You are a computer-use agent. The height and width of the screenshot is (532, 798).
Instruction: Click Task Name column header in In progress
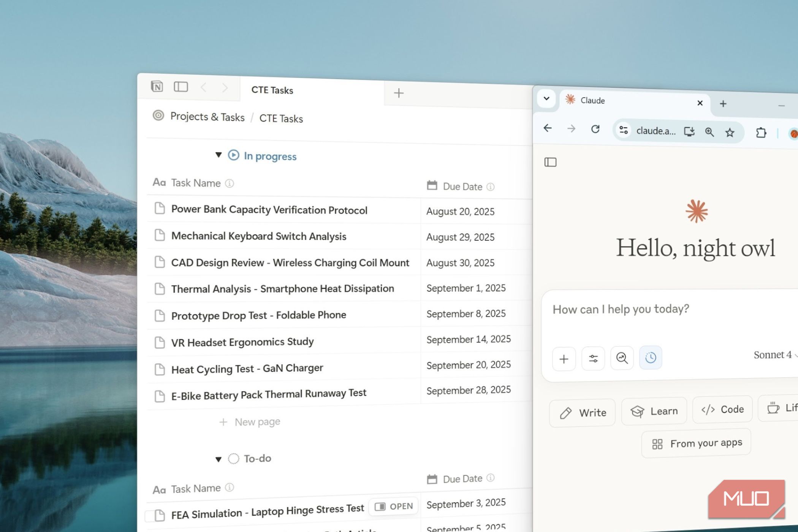pos(195,183)
